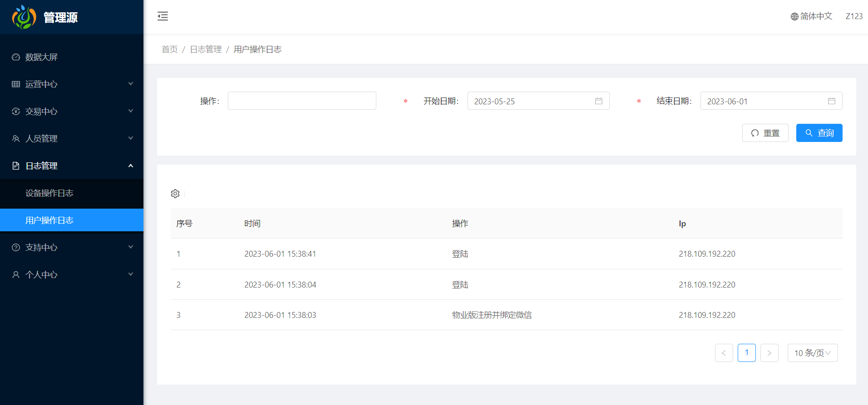Click the 查询 search button

pos(819,133)
